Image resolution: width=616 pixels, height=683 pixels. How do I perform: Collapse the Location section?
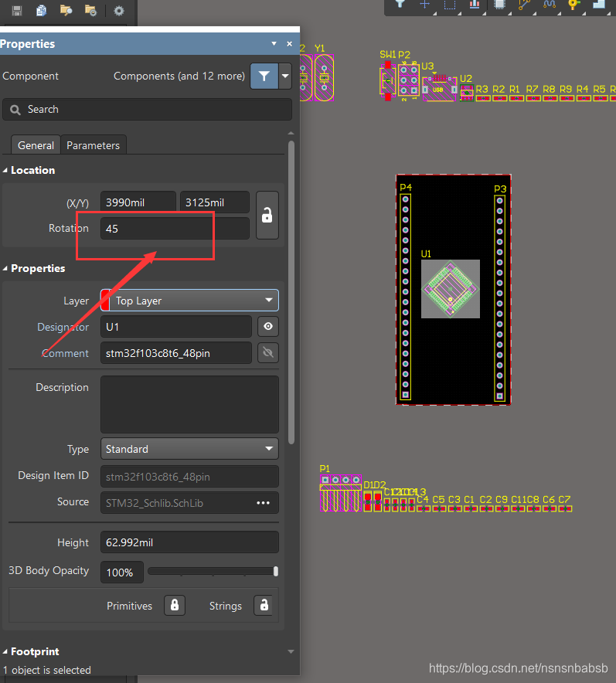(x=5, y=170)
